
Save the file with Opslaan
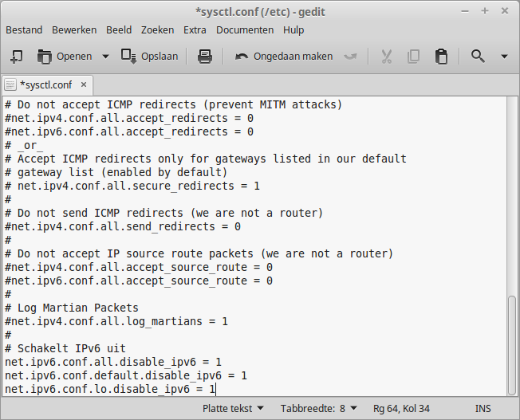coord(150,57)
